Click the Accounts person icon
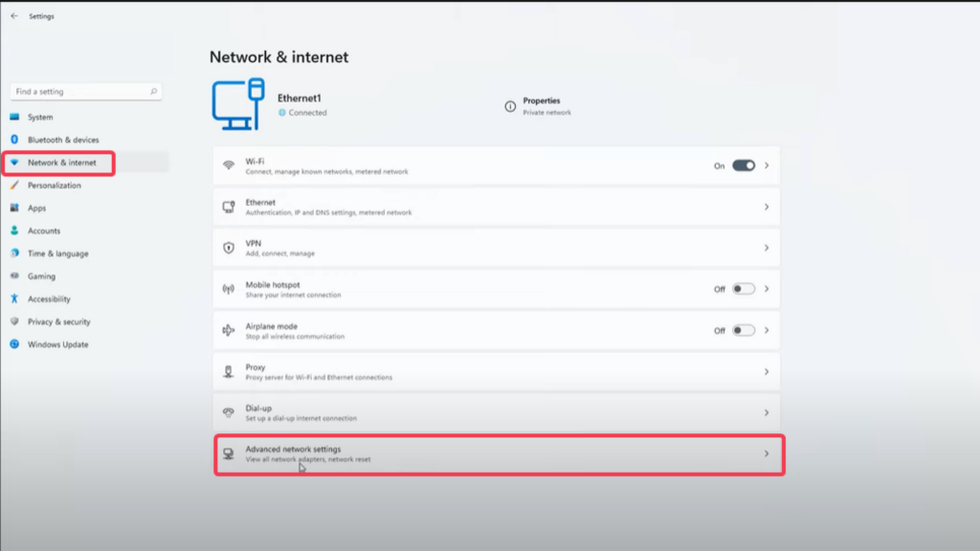This screenshot has height=551, width=980. click(14, 231)
